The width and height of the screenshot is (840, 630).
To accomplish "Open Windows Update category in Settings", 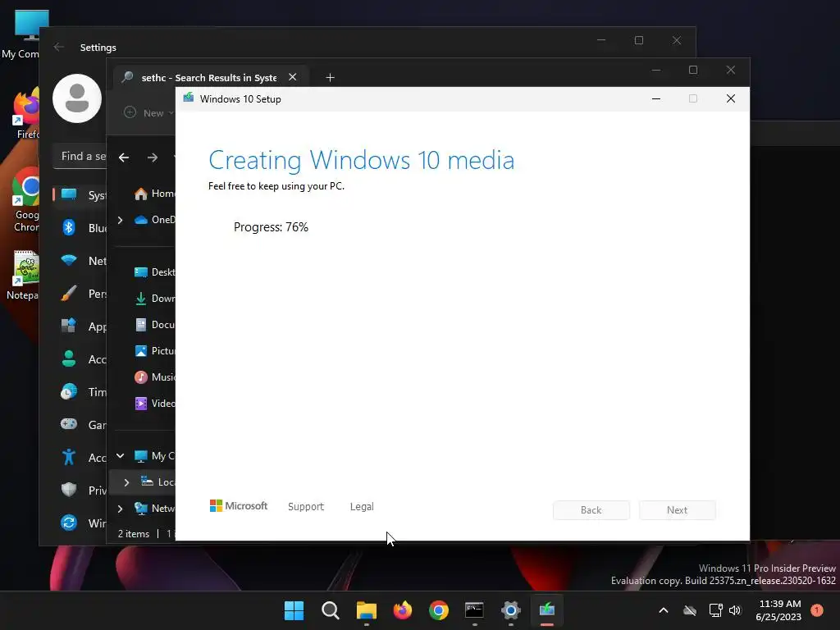I will pos(80,523).
